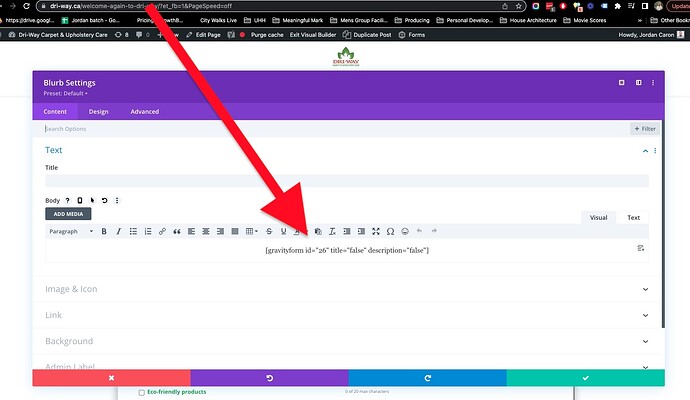Enable hover cursor option for Body

click(92, 201)
